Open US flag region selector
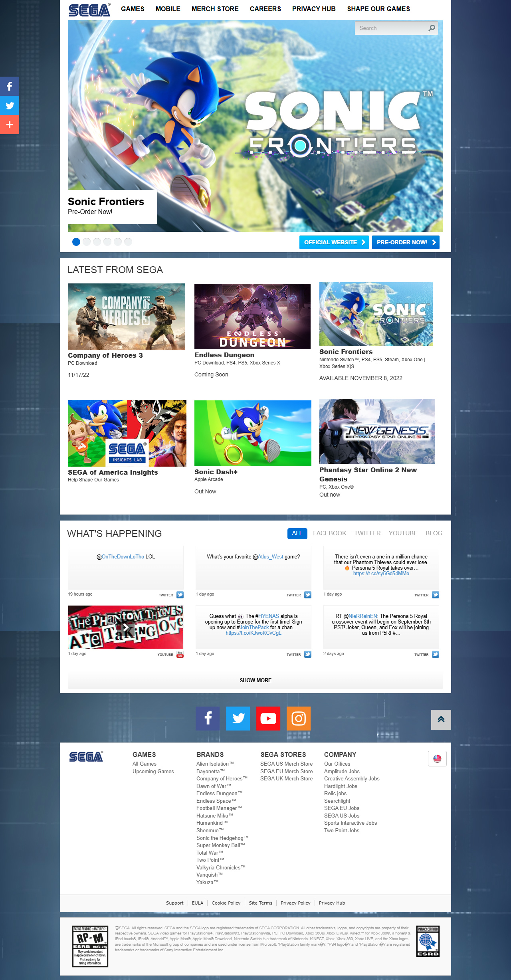Image resolution: width=511 pixels, height=980 pixels. 437,759
